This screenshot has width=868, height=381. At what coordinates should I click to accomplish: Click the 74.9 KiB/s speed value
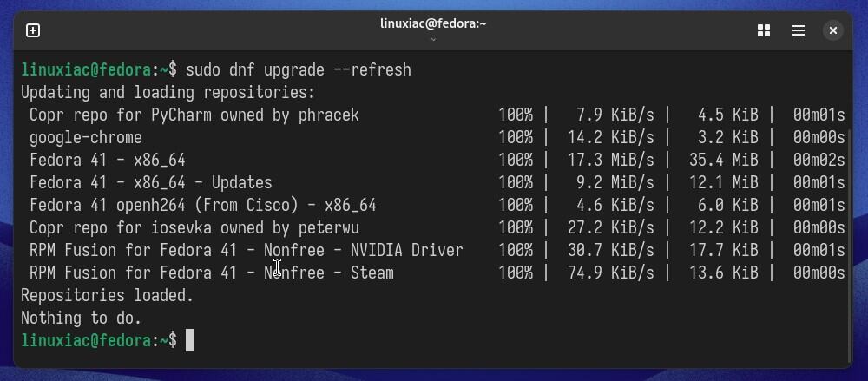click(610, 273)
